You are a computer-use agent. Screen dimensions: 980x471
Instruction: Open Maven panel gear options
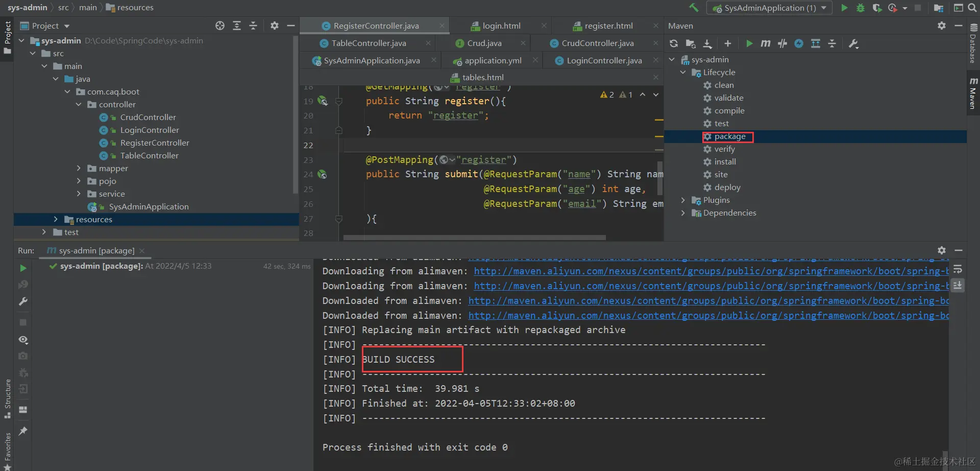(942, 26)
